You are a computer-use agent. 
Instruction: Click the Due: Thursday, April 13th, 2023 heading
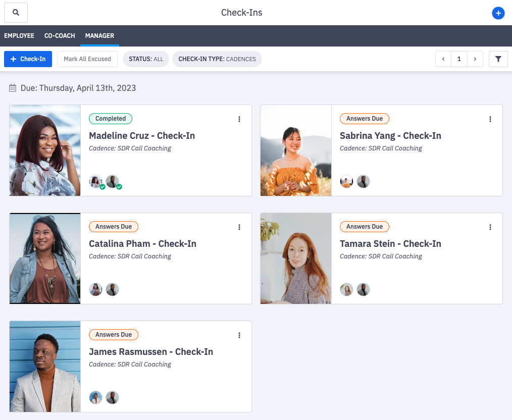(78, 88)
